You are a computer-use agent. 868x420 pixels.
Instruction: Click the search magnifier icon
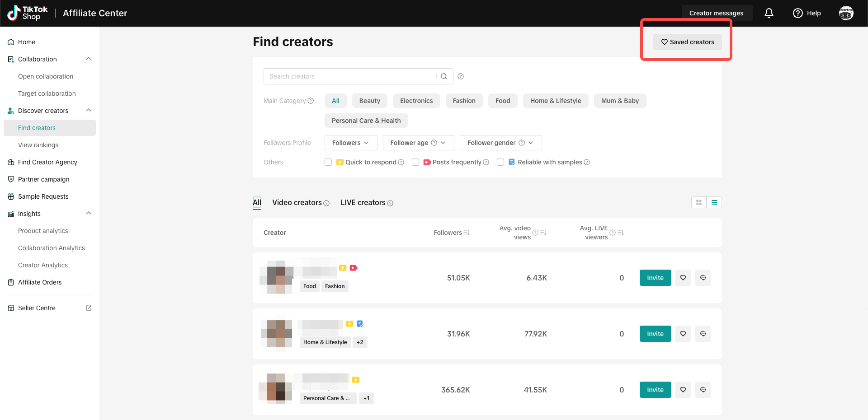[x=444, y=76]
